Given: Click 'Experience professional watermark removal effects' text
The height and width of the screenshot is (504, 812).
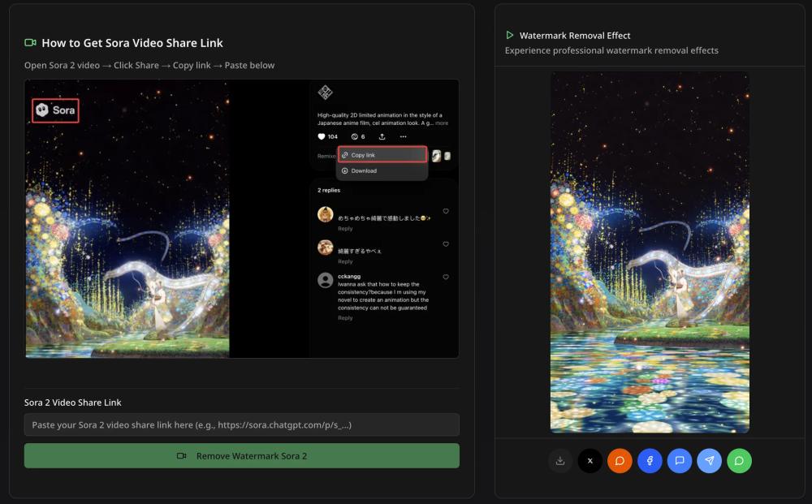Looking at the screenshot, I should 611,50.
